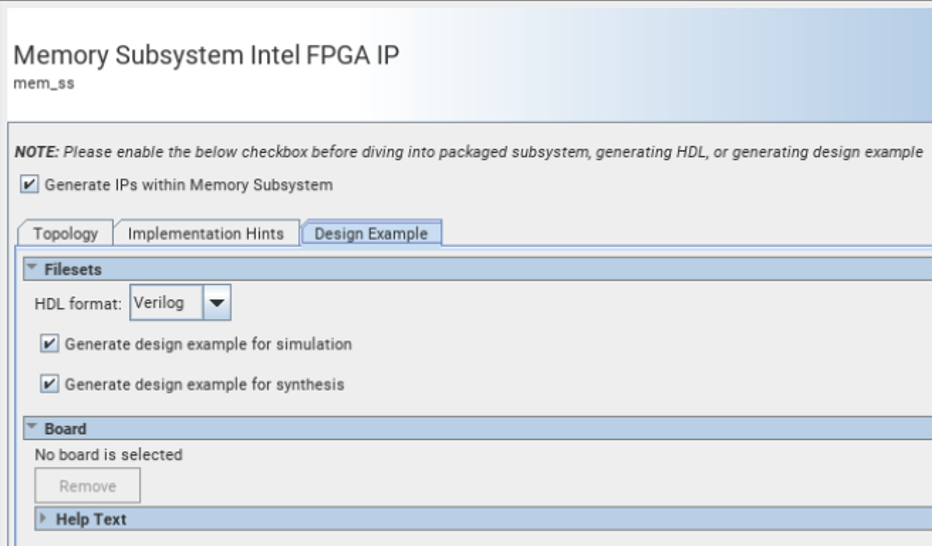Viewport: 932px width, 546px height.
Task: Click the Memory Subsystem Intel FPGA IP title
Action: pyautogui.click(x=206, y=55)
